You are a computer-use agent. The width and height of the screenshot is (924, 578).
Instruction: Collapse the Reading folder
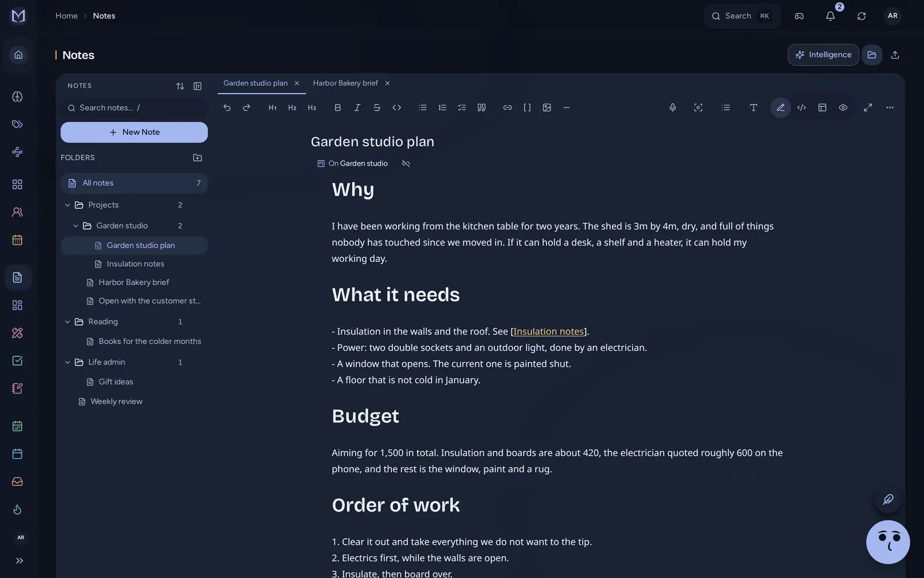point(68,322)
